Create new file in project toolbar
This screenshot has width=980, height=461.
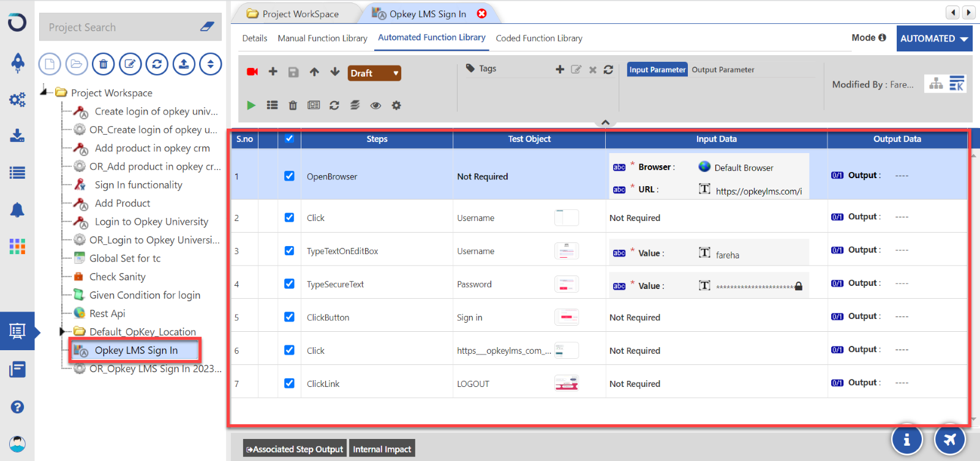coord(50,64)
